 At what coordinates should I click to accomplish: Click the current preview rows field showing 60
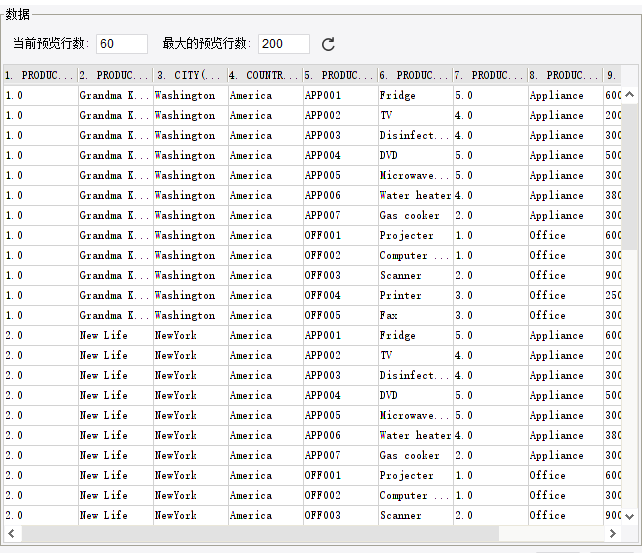click(122, 44)
